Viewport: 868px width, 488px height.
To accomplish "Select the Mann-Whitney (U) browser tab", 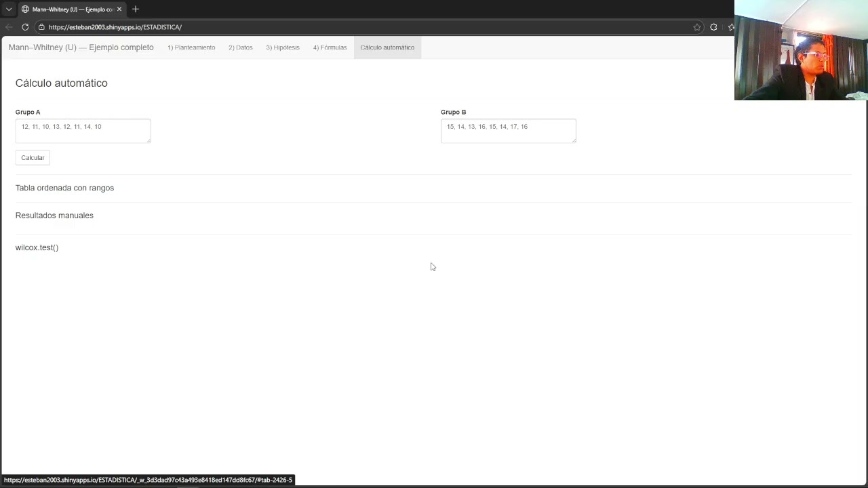I will tap(71, 9).
